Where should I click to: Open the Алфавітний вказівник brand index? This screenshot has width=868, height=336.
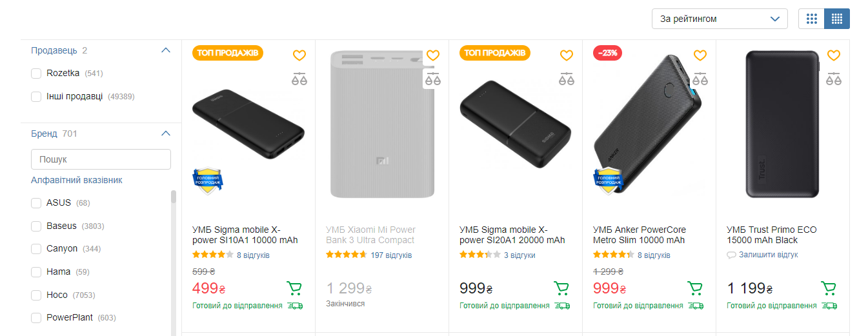click(x=77, y=180)
